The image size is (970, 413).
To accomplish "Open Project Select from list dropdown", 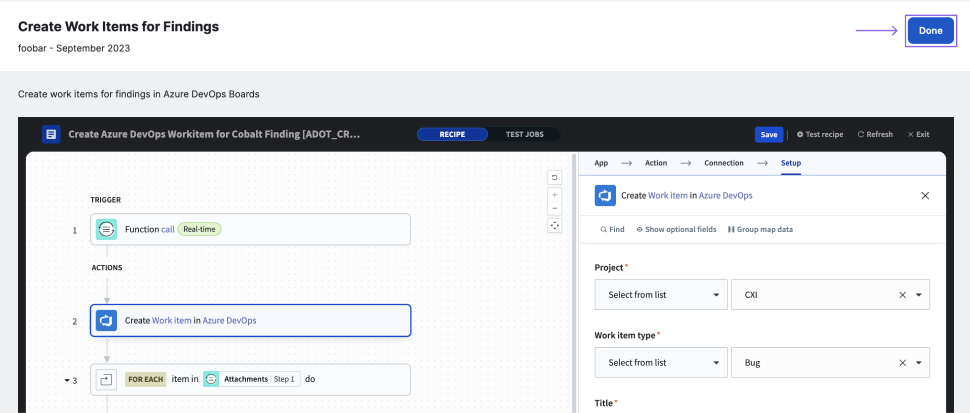I will (x=661, y=295).
